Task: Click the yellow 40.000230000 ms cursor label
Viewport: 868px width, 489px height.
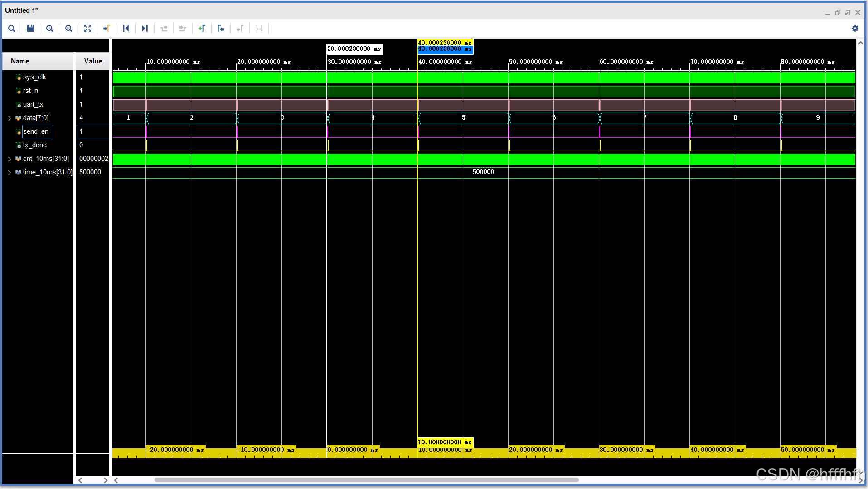Action: point(445,43)
